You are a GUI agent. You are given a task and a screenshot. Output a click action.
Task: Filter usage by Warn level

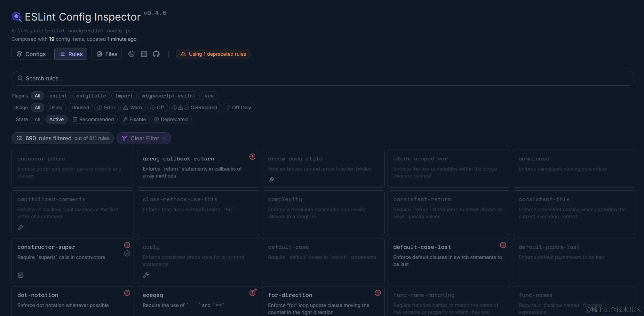click(x=133, y=108)
